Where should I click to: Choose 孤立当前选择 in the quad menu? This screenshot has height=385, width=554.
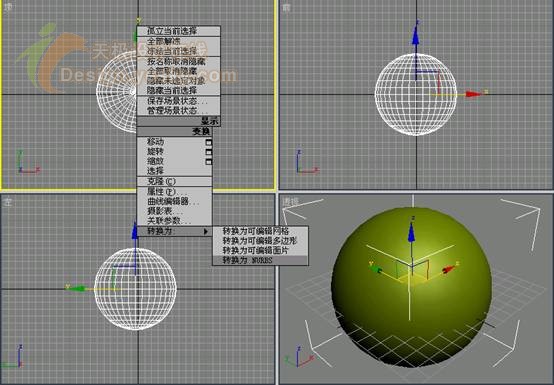178,31
